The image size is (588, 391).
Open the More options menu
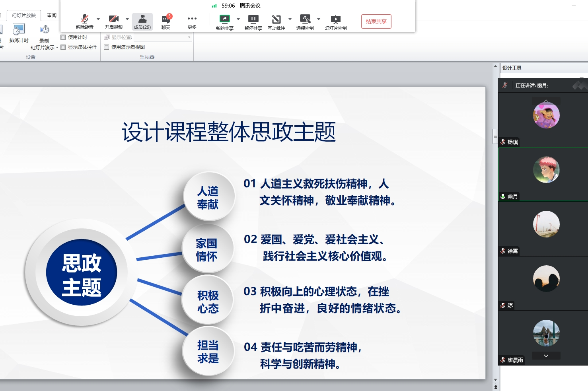pos(192,21)
